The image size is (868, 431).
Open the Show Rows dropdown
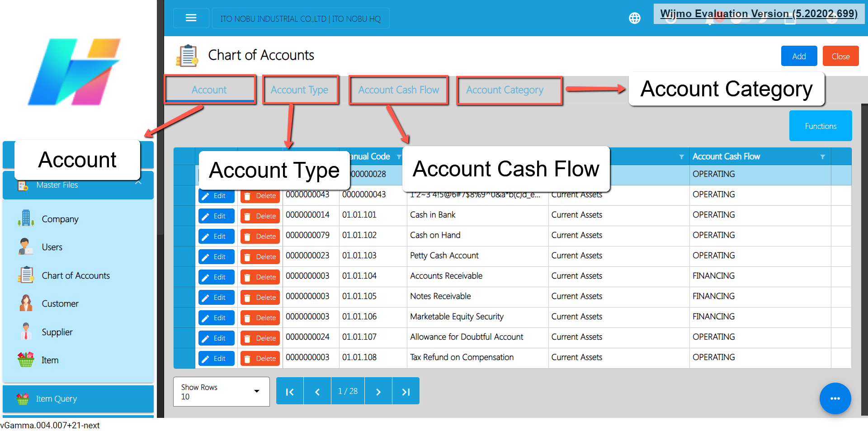point(221,392)
